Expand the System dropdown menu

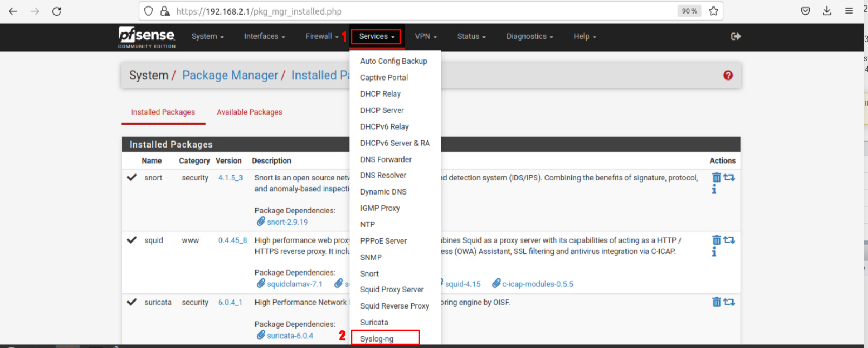click(x=207, y=36)
